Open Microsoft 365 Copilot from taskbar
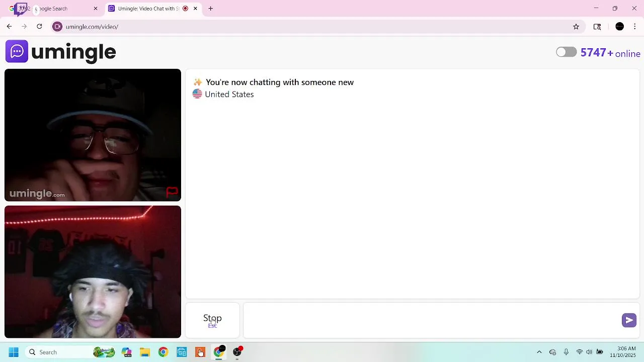The image size is (644, 362). [x=126, y=352]
